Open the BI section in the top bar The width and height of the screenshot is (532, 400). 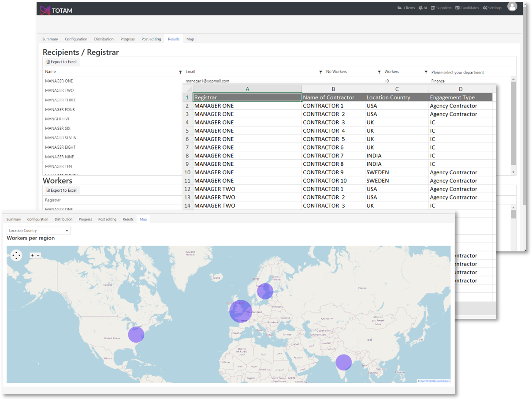pyautogui.click(x=423, y=8)
